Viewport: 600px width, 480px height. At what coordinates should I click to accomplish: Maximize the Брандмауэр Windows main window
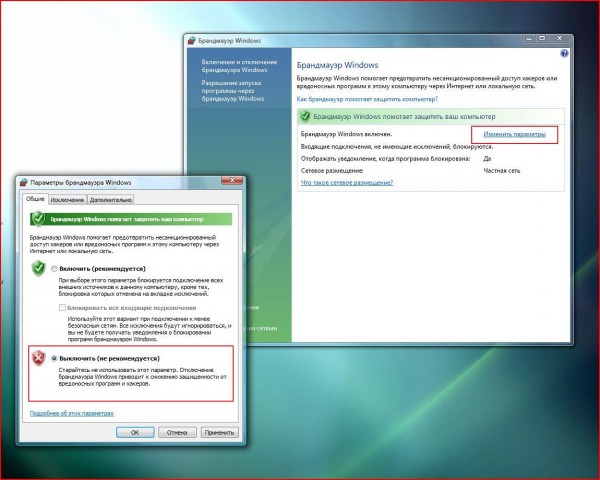(x=542, y=39)
